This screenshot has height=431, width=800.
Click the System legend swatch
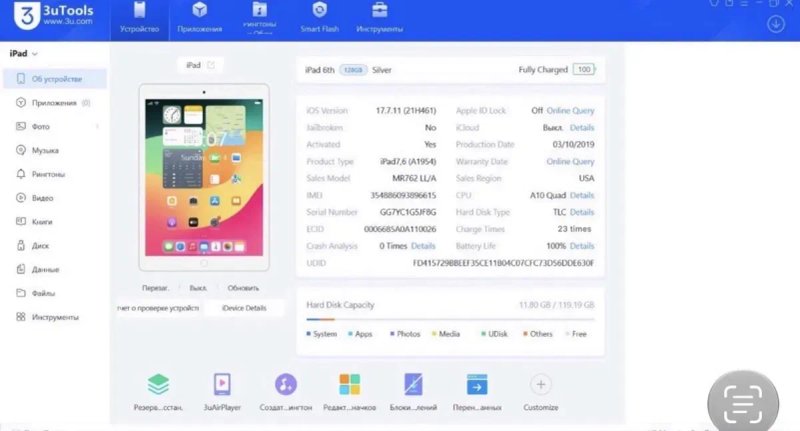pos(309,334)
